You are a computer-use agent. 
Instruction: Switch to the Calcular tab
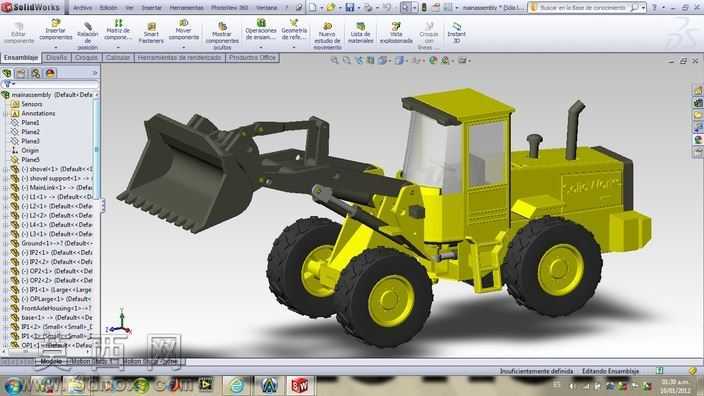pyautogui.click(x=118, y=58)
